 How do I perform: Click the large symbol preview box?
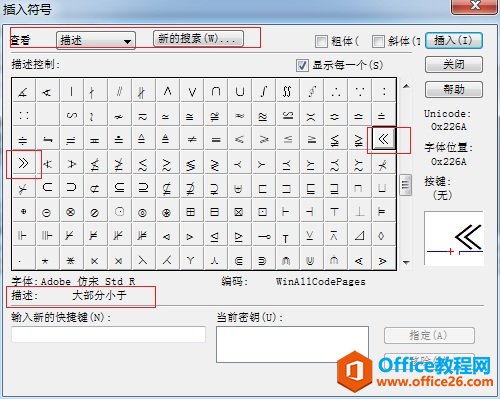coord(454,238)
